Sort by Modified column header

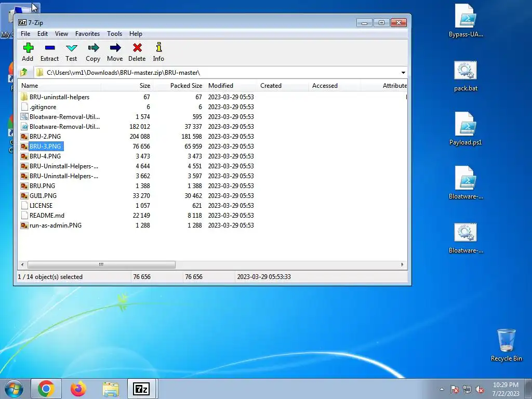(x=231, y=86)
